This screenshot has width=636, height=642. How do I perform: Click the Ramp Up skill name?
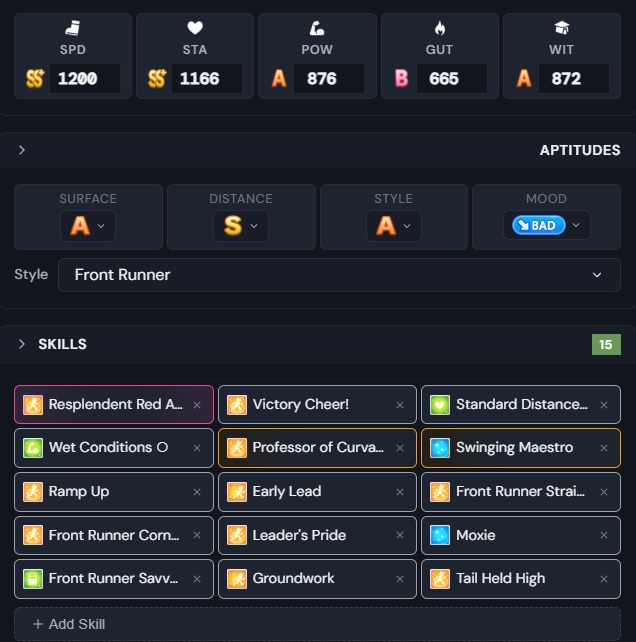coord(79,492)
